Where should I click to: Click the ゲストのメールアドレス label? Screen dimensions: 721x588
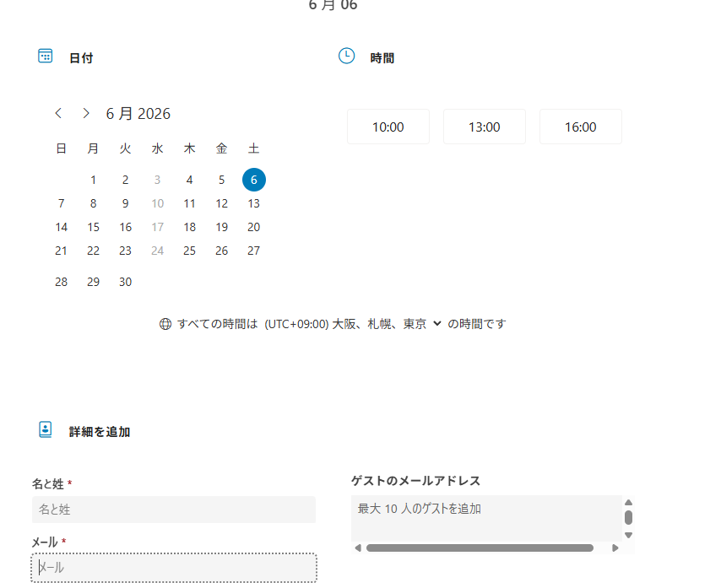[415, 481]
